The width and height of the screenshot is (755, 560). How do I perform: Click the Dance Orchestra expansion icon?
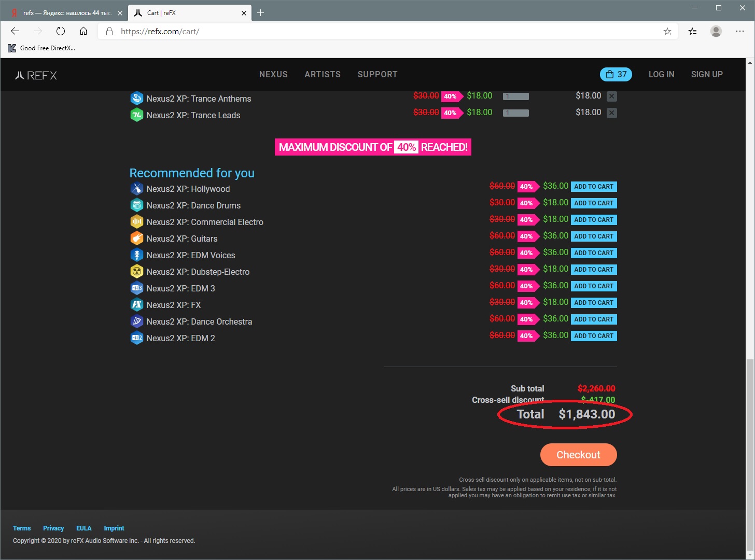point(136,321)
